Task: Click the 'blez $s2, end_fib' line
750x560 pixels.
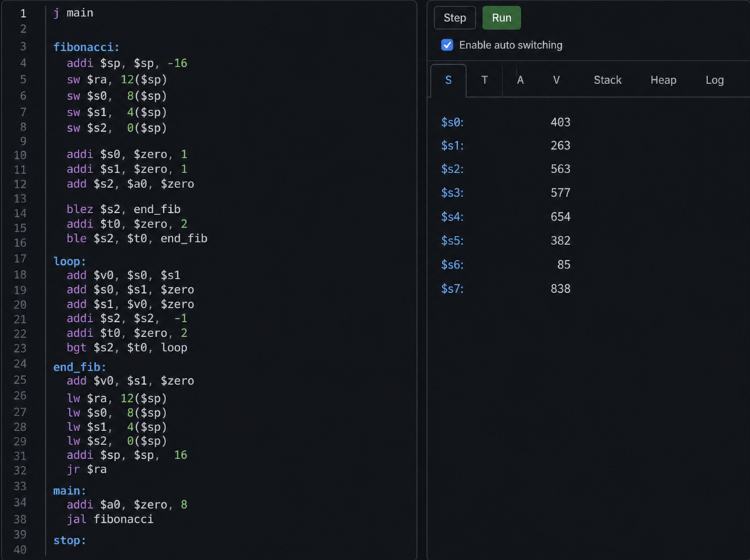Action: (x=123, y=209)
